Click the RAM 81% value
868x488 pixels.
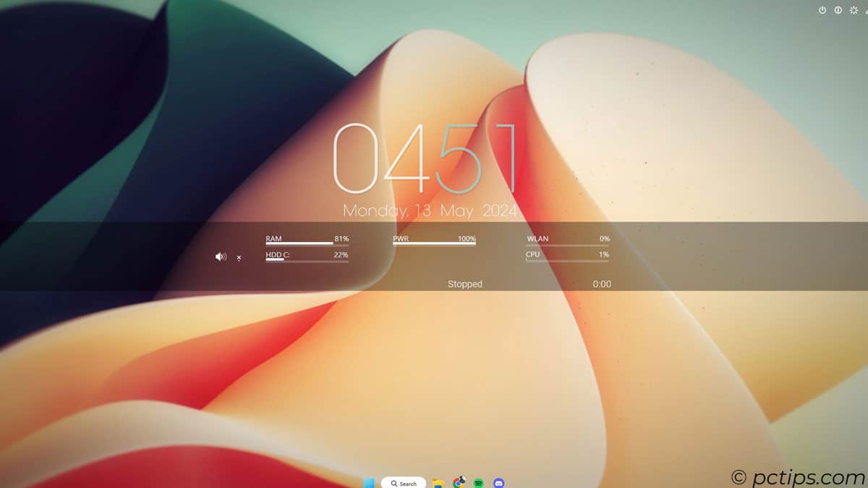click(x=341, y=238)
